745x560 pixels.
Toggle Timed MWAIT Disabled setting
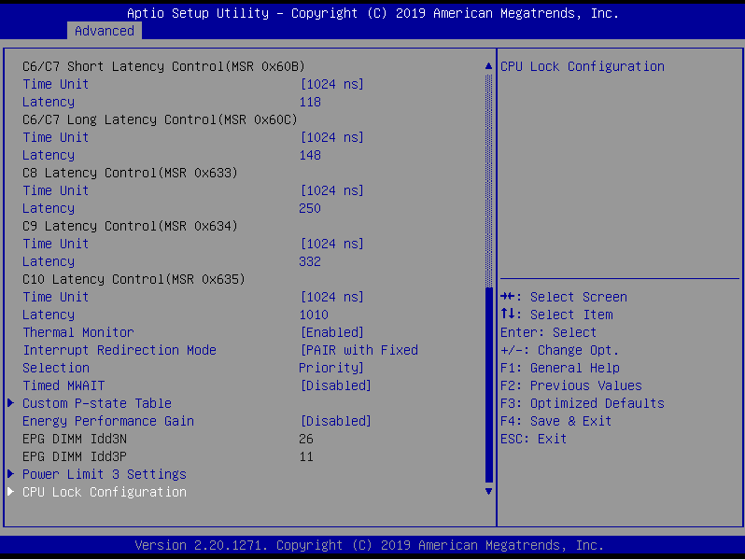tap(335, 385)
